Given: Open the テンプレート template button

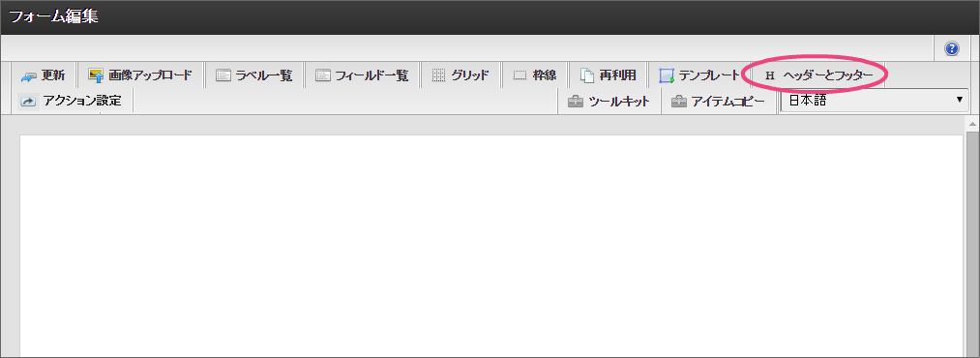Looking at the screenshot, I should pos(698,75).
